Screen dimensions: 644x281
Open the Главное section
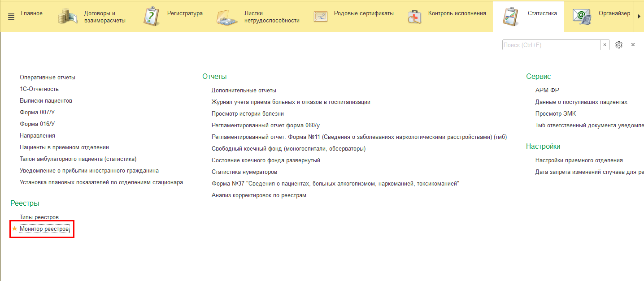[x=31, y=13]
